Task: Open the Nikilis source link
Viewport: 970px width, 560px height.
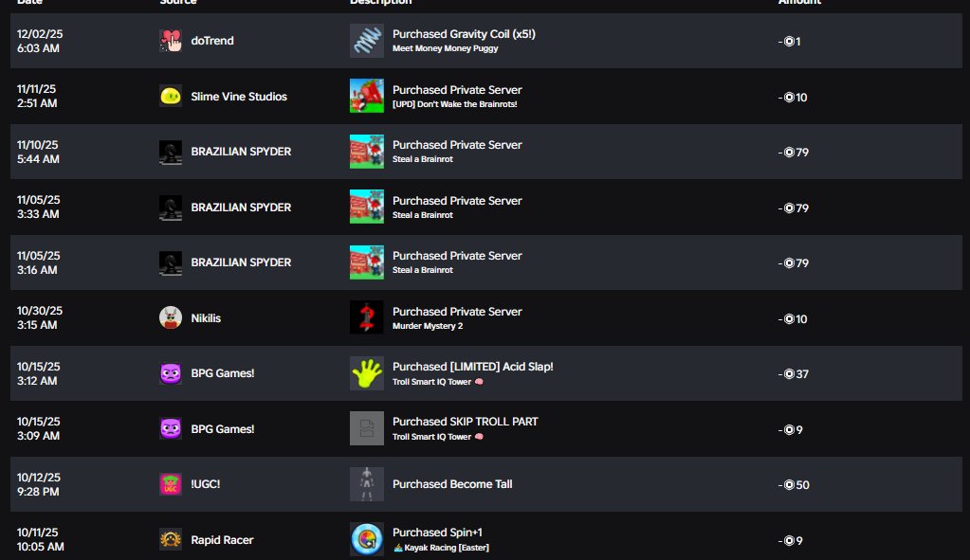Action: pyautogui.click(x=206, y=318)
